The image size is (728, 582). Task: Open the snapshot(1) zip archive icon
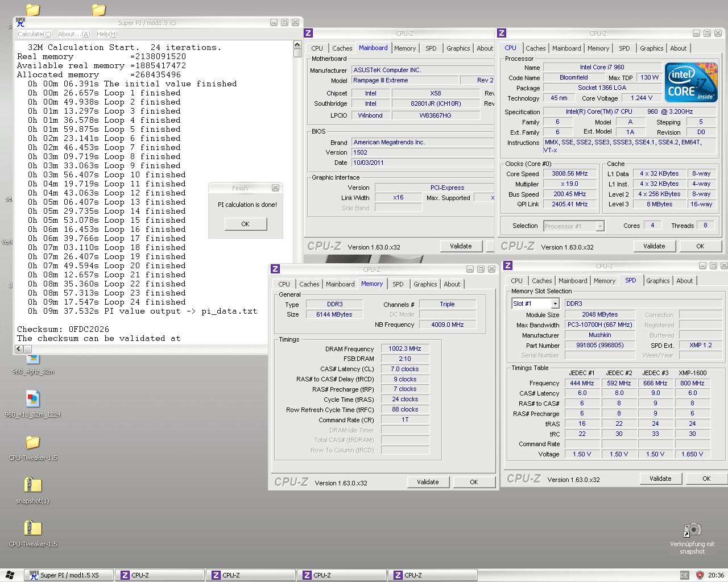pyautogui.click(x=32, y=485)
